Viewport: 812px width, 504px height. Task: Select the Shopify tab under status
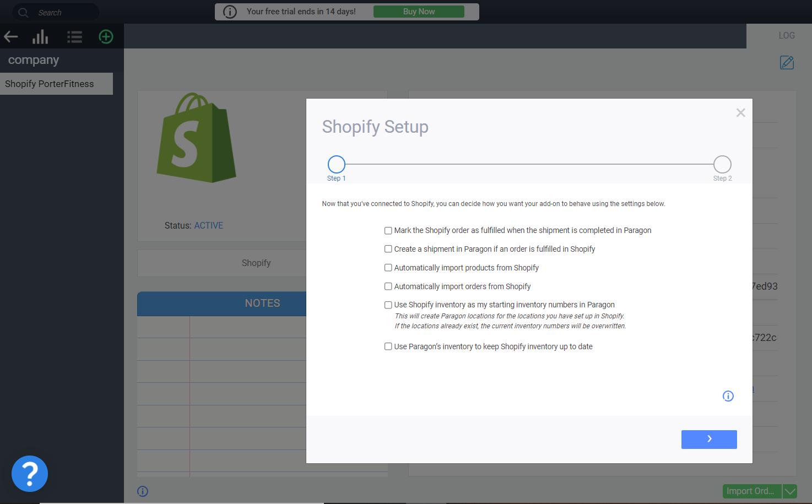click(256, 263)
